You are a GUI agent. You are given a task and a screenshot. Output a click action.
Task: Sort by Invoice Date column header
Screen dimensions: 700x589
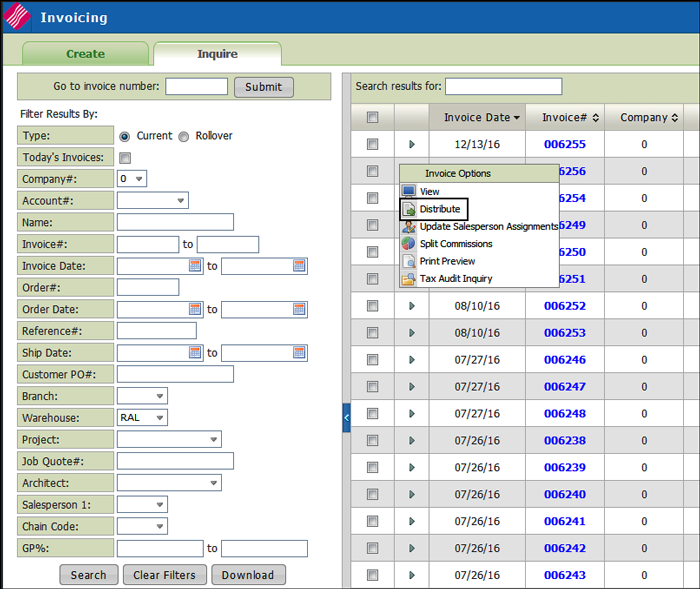pyautogui.click(x=482, y=118)
